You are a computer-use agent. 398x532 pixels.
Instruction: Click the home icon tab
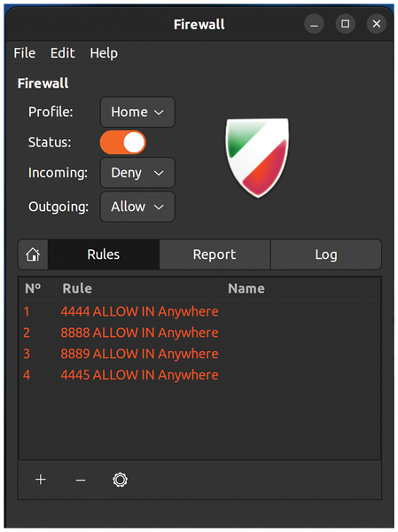(33, 254)
